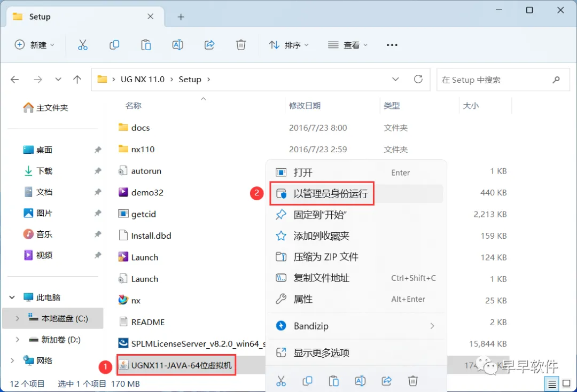The image size is (577, 392).
Task: Click the 在 Setup 中搜索 search box
Action: 503,80
